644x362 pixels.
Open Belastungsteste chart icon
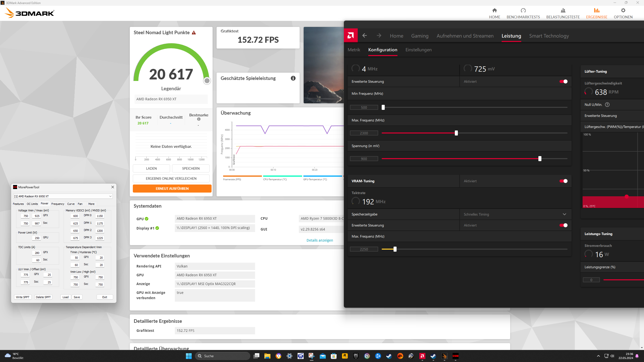(x=563, y=11)
